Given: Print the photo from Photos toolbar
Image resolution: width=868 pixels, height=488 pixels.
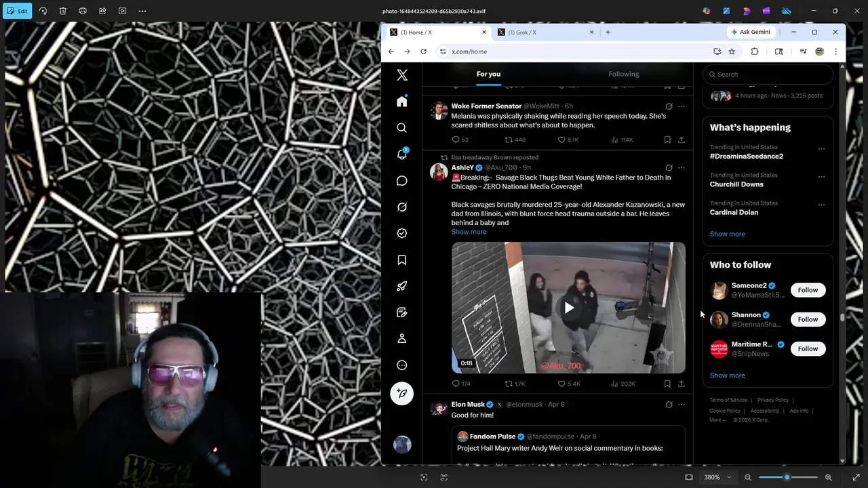Looking at the screenshot, I should (x=83, y=11).
